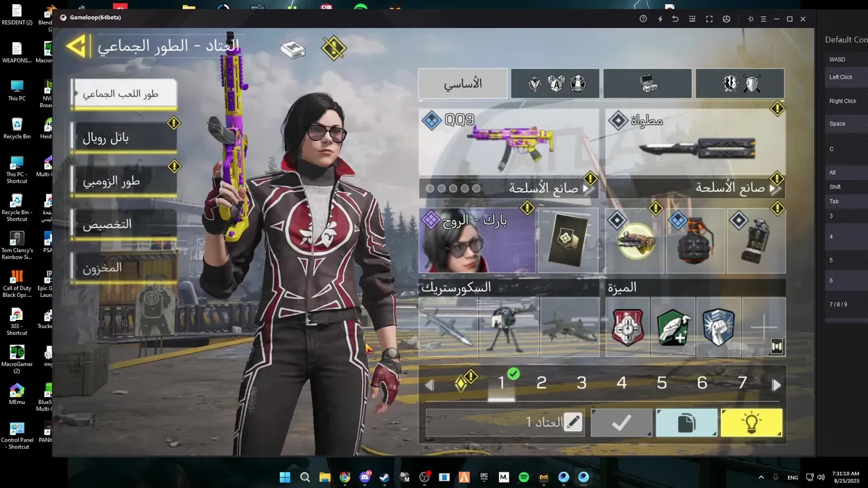Click the yellow lightbulb recommendation button

pos(751,422)
